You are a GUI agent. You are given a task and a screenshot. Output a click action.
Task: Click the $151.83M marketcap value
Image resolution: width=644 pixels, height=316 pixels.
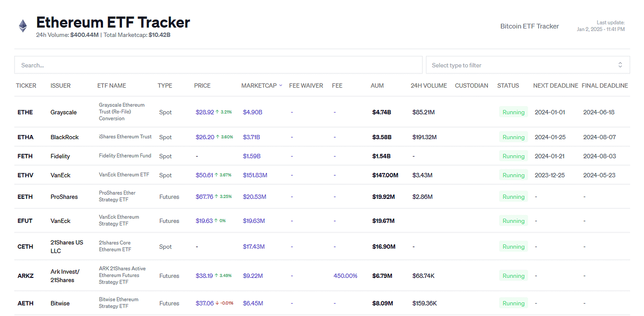point(255,175)
